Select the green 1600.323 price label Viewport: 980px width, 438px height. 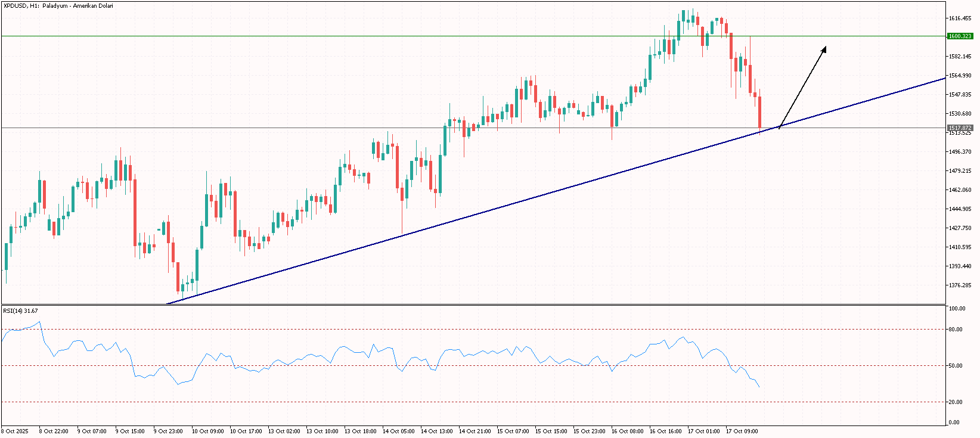coord(960,36)
